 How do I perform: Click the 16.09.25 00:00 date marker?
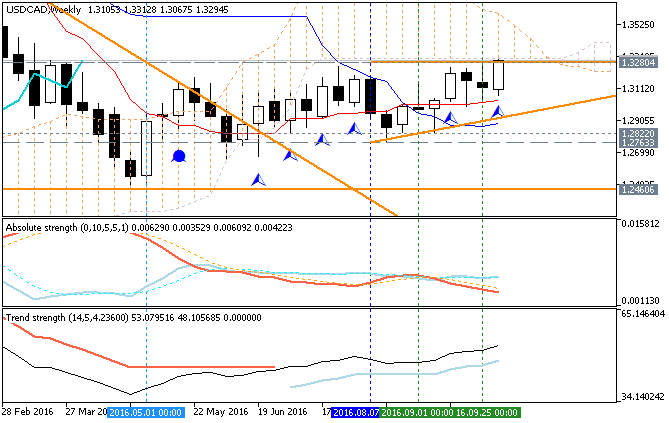pyautogui.click(x=487, y=412)
